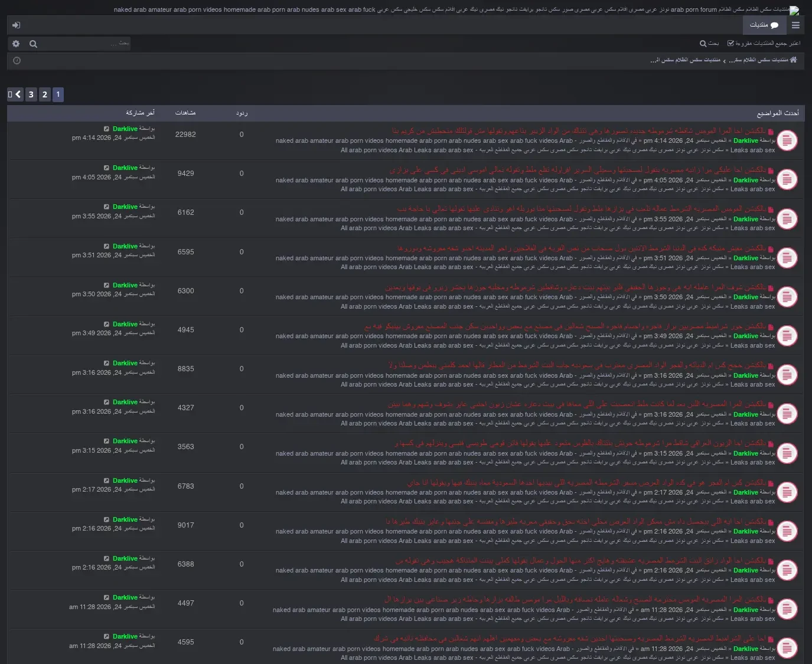812x664 pixels.
Task: Open Darklive's profile in the 6300-views row's last-post column
Action: (x=125, y=285)
